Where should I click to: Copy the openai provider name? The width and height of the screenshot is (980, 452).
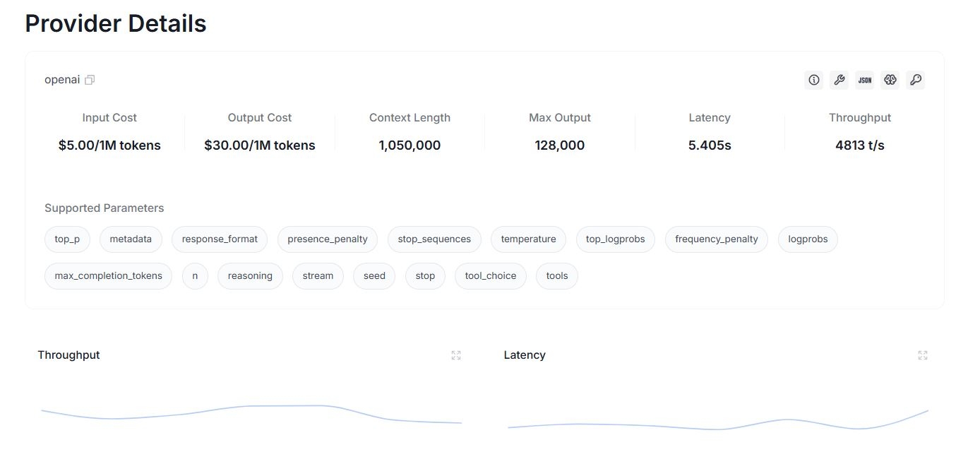pos(90,80)
